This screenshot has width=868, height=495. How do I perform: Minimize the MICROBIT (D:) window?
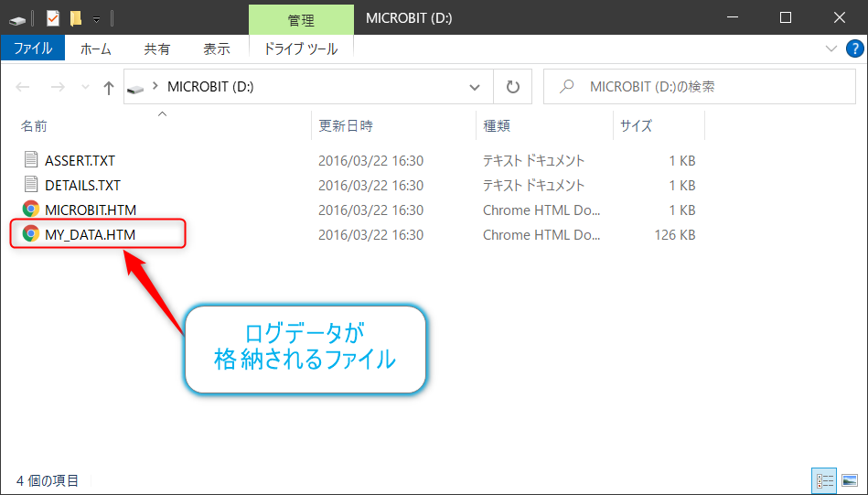point(733,17)
